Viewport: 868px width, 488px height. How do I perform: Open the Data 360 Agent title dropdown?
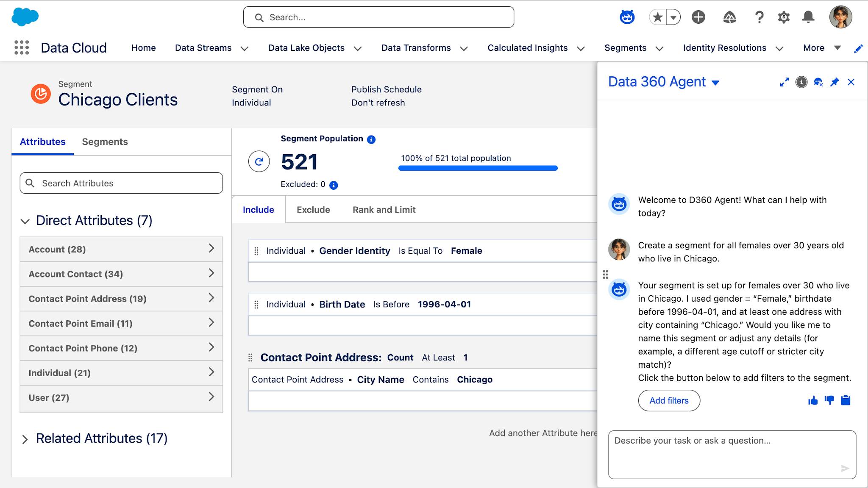(x=715, y=83)
